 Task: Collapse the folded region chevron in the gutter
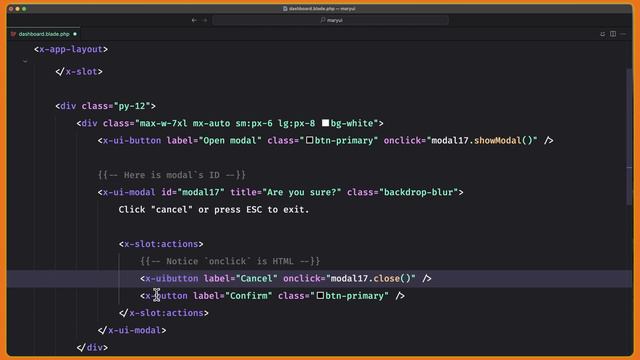tap(25, 61)
